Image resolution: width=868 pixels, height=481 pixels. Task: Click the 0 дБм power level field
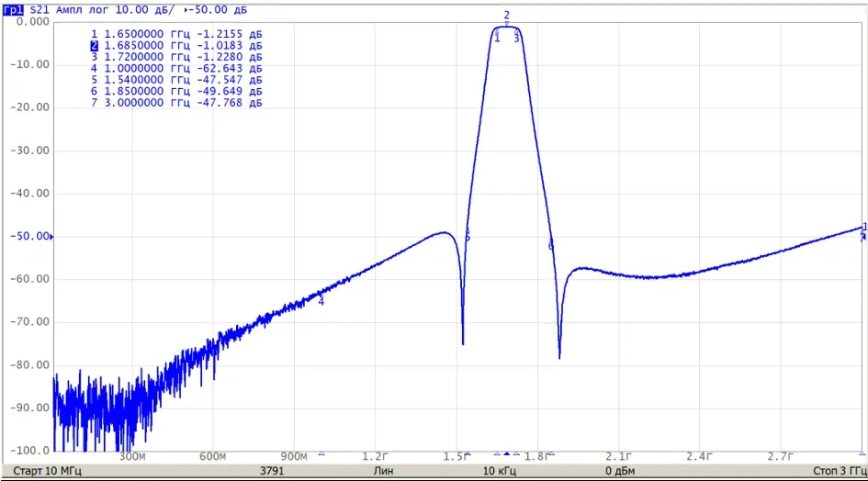pyautogui.click(x=620, y=471)
